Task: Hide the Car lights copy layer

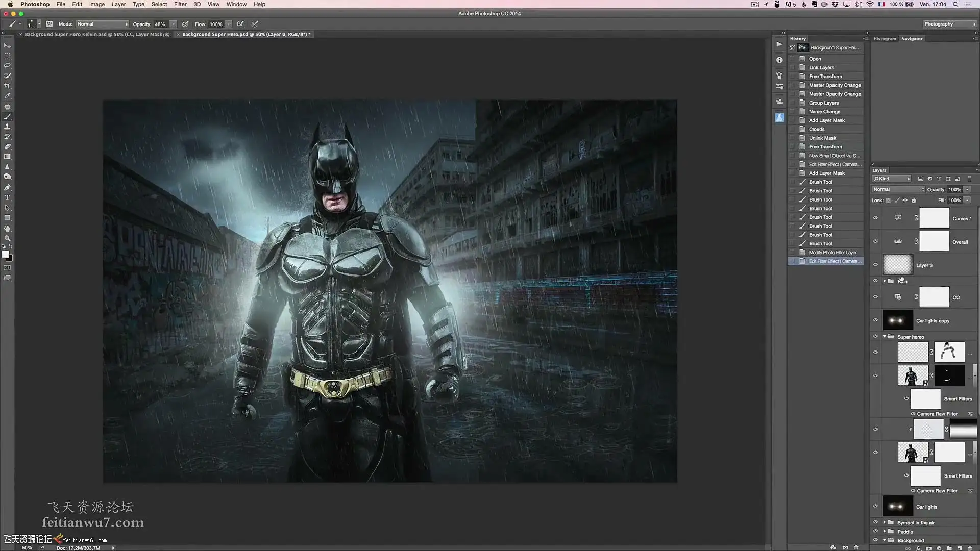Action: (x=875, y=320)
